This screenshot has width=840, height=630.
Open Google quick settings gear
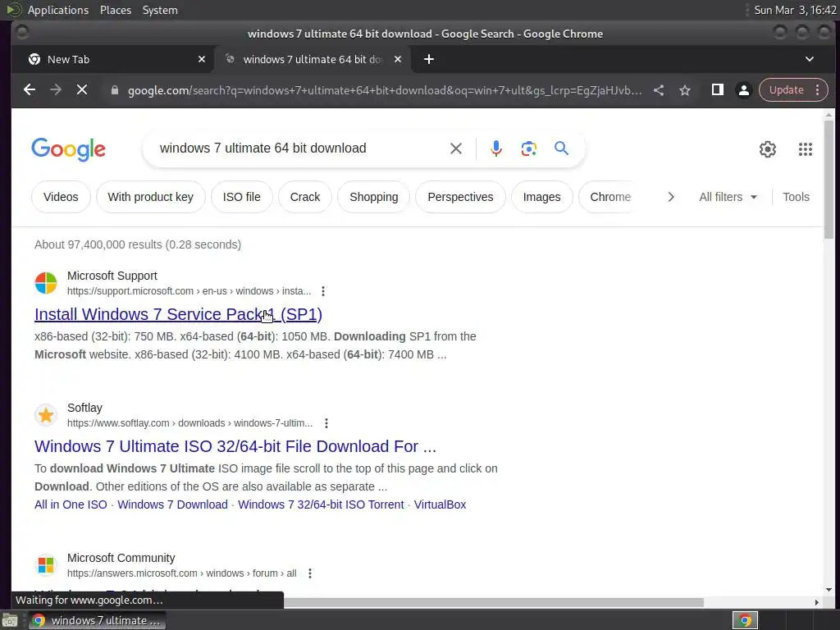coord(768,149)
